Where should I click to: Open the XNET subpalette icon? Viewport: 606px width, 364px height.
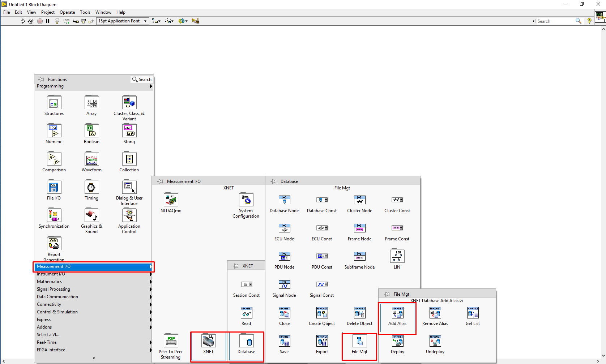click(x=208, y=341)
